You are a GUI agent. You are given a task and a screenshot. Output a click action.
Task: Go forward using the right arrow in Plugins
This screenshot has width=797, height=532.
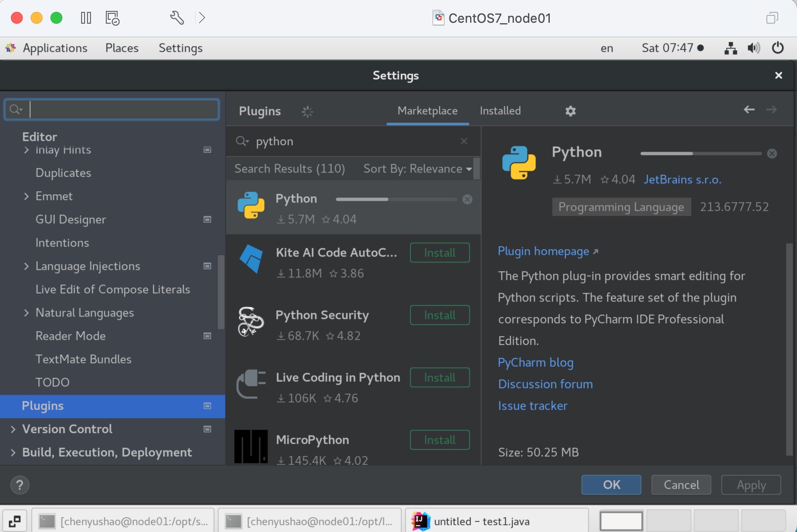click(x=771, y=109)
